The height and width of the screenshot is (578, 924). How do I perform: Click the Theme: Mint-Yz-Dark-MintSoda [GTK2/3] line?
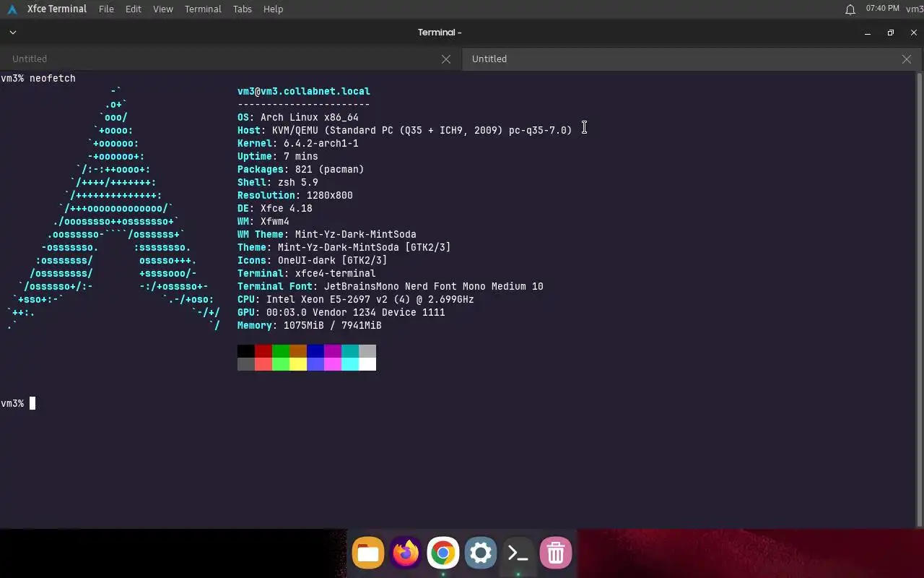point(344,247)
